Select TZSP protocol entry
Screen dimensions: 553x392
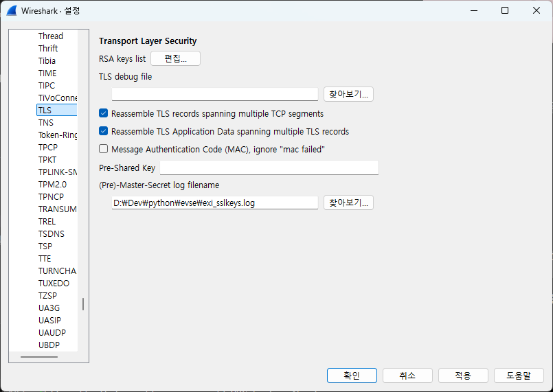[47, 295]
